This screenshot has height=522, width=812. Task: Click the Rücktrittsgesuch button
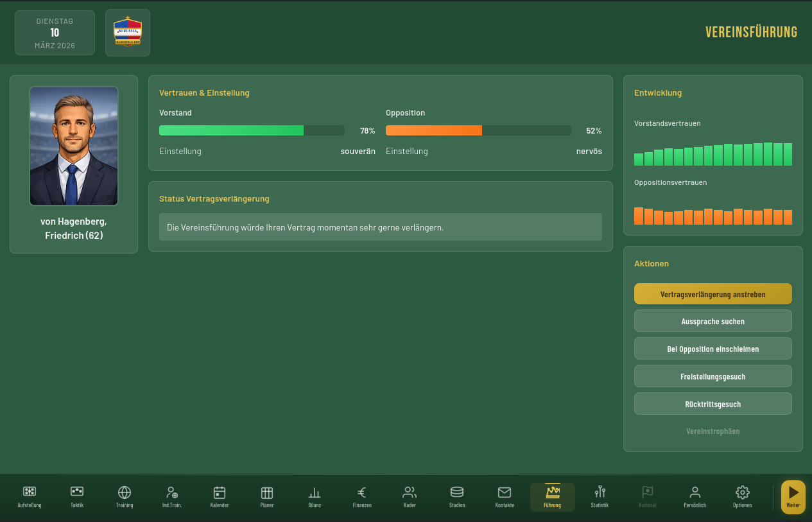coord(713,404)
